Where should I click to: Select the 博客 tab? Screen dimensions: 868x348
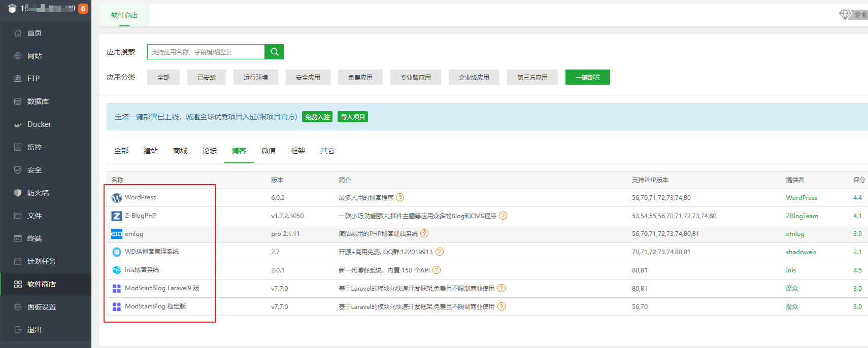(239, 151)
